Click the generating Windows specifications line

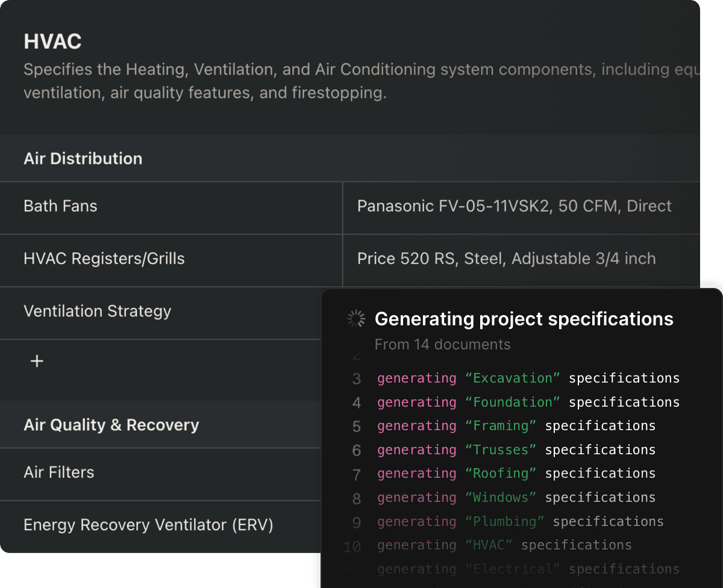(516, 498)
